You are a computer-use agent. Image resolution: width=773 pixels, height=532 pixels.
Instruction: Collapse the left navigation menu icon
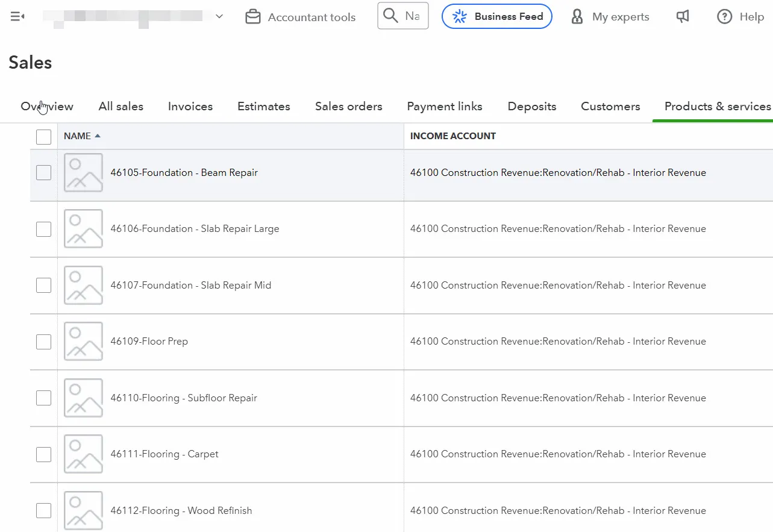coord(17,17)
